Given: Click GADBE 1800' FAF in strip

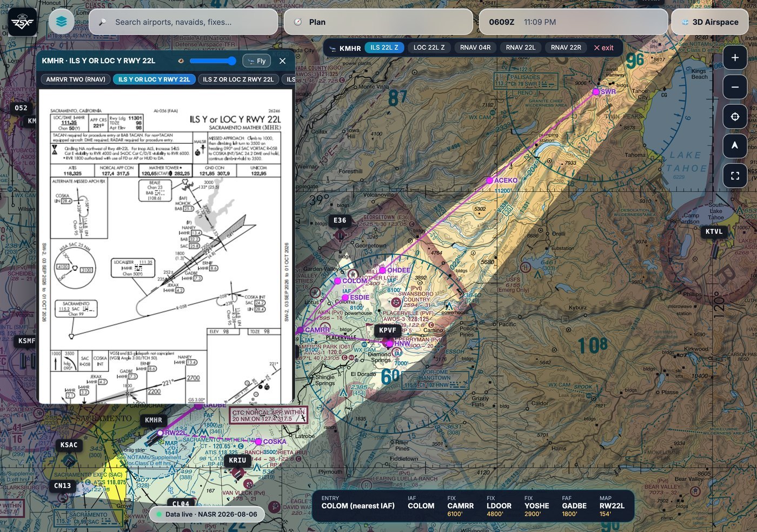Looking at the screenshot, I should (574, 506).
